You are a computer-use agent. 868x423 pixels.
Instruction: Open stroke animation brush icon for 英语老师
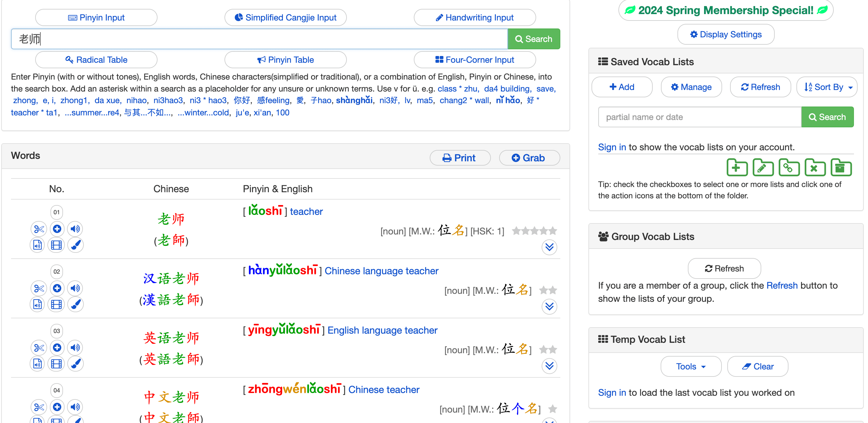76,364
